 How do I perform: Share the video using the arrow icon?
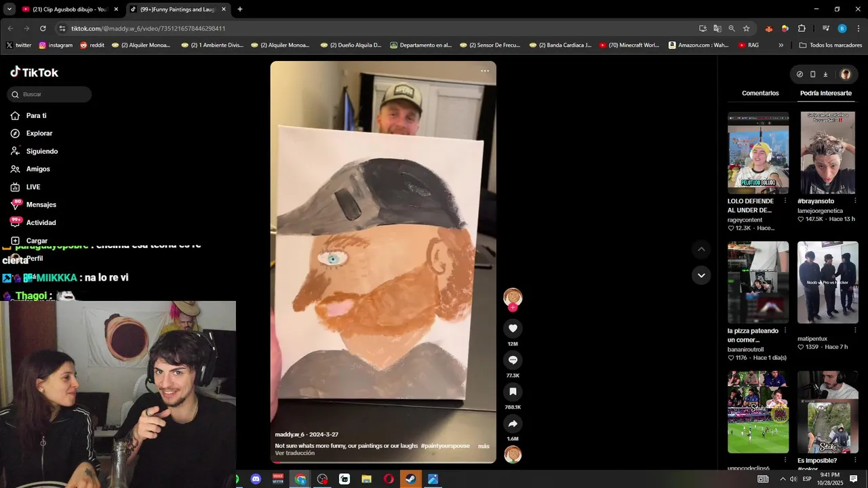[x=513, y=424]
